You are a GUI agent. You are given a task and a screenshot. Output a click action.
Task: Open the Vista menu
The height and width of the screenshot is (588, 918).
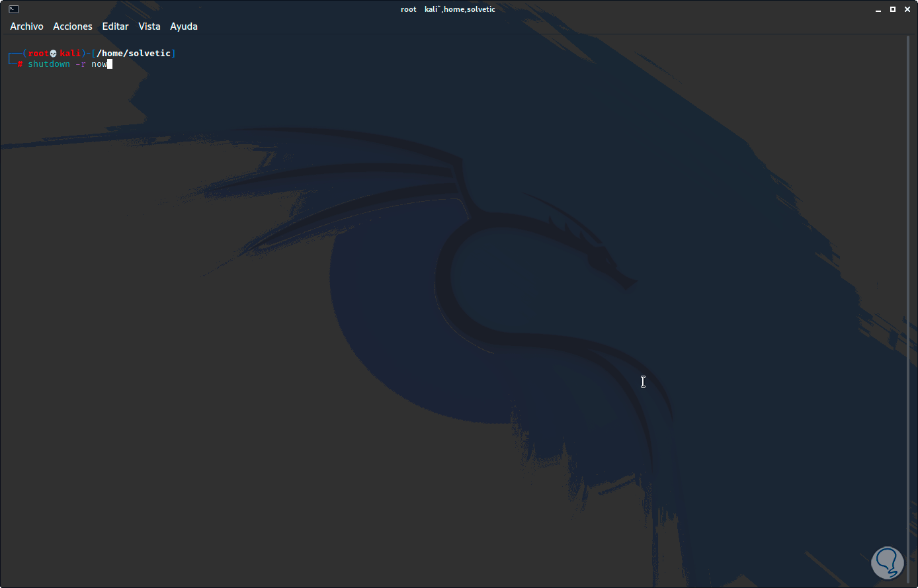tap(149, 26)
